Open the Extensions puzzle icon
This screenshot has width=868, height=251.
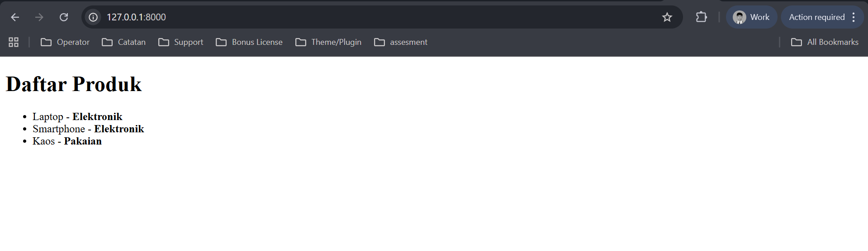click(x=701, y=17)
